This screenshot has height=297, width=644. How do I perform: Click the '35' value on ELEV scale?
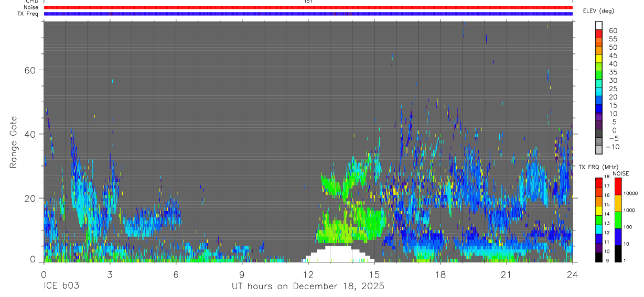point(613,72)
